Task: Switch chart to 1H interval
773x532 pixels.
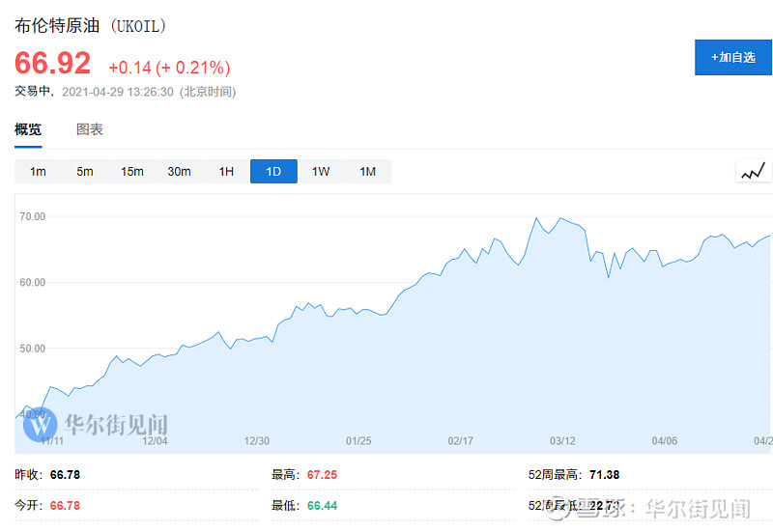Action: tap(226, 172)
